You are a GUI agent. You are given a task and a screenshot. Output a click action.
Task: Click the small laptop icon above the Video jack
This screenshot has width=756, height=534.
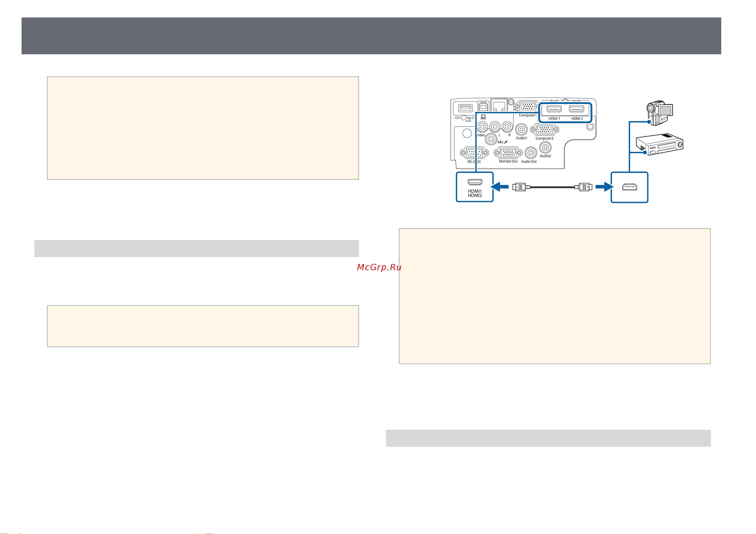tap(483, 117)
